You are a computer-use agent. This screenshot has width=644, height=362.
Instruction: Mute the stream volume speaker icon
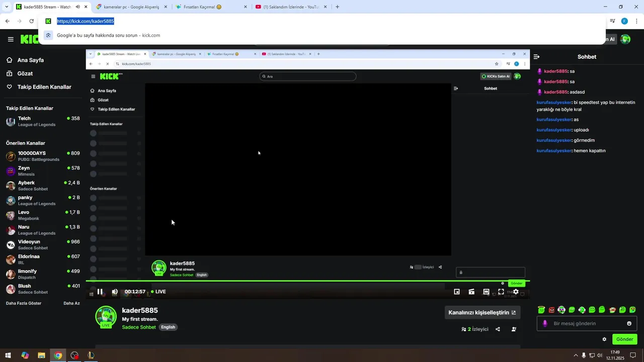click(x=115, y=292)
